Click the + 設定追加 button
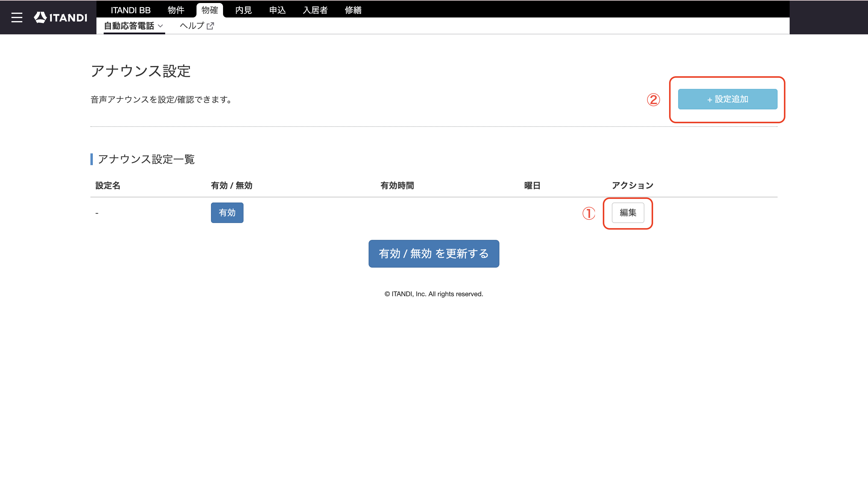Screen dimensions: 868x490 coord(728,99)
